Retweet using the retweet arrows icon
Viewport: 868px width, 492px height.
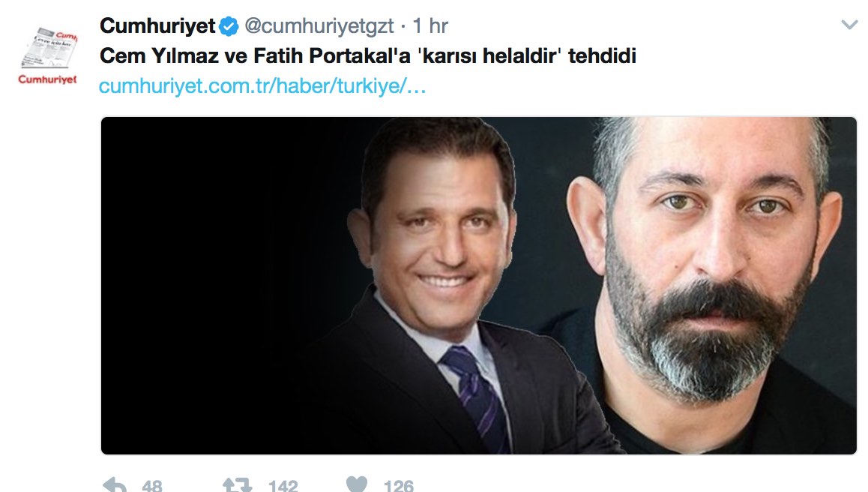[236, 484]
